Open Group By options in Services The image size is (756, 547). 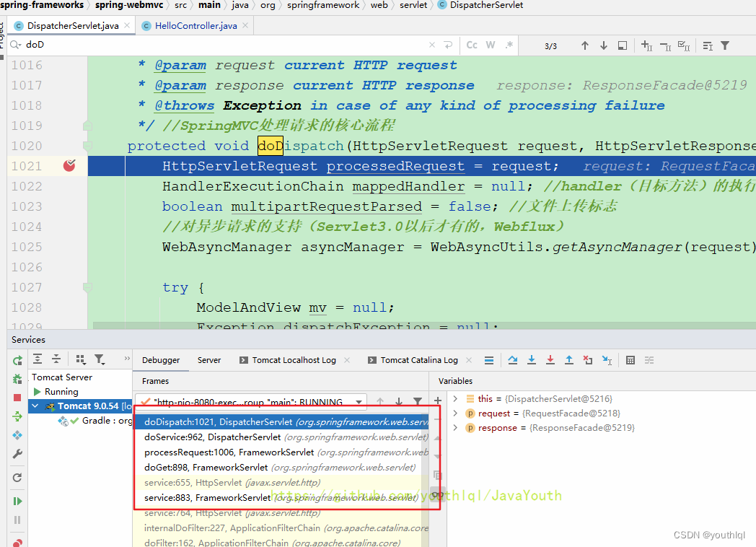click(80, 359)
